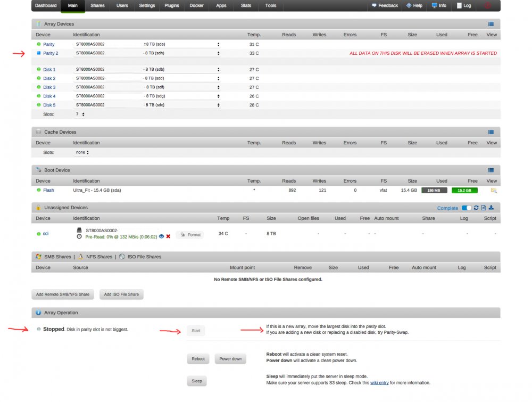Change the array Slots count dropdown
Screen dimensions: 532x402
click(80, 114)
